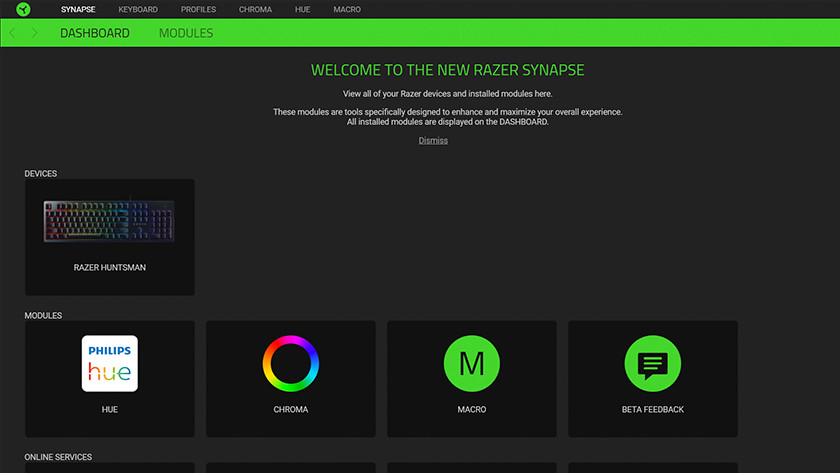Screen dimensions: 840x473
Task: Open the Chroma top menu item
Action: pos(255,10)
